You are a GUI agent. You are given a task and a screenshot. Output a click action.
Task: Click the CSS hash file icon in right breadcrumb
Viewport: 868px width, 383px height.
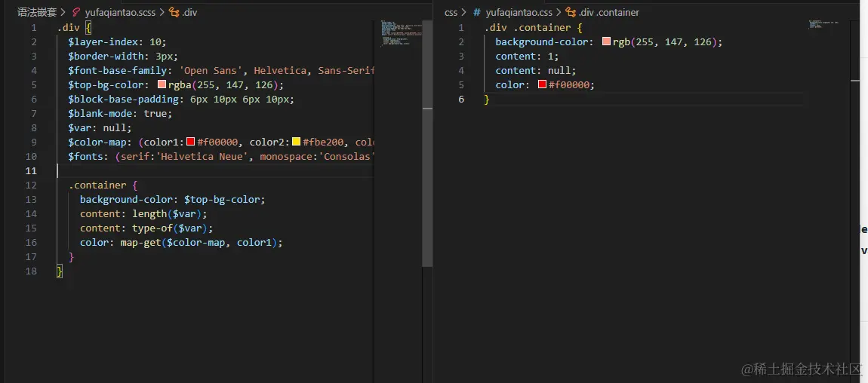click(x=477, y=12)
